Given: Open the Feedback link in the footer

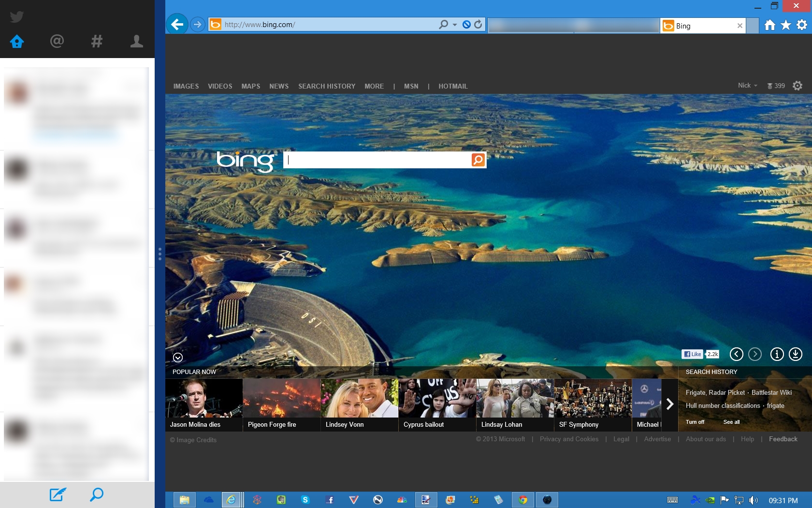Looking at the screenshot, I should tap(783, 439).
